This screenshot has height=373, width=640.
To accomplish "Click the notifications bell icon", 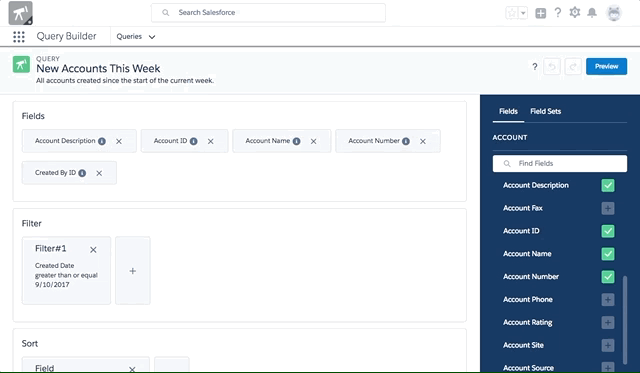I will (592, 13).
